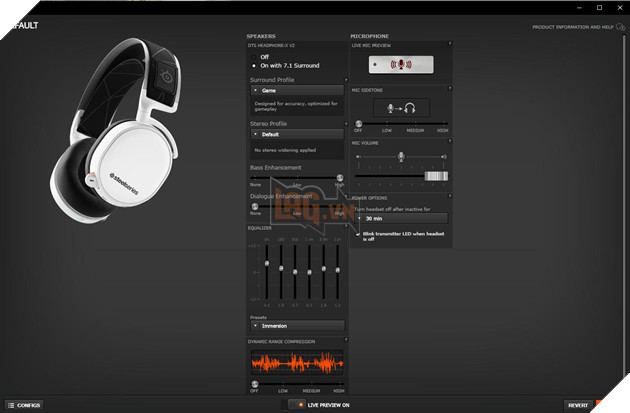
Task: Open the equalizer Presets dropdown showing Immersion
Action: pos(297,326)
